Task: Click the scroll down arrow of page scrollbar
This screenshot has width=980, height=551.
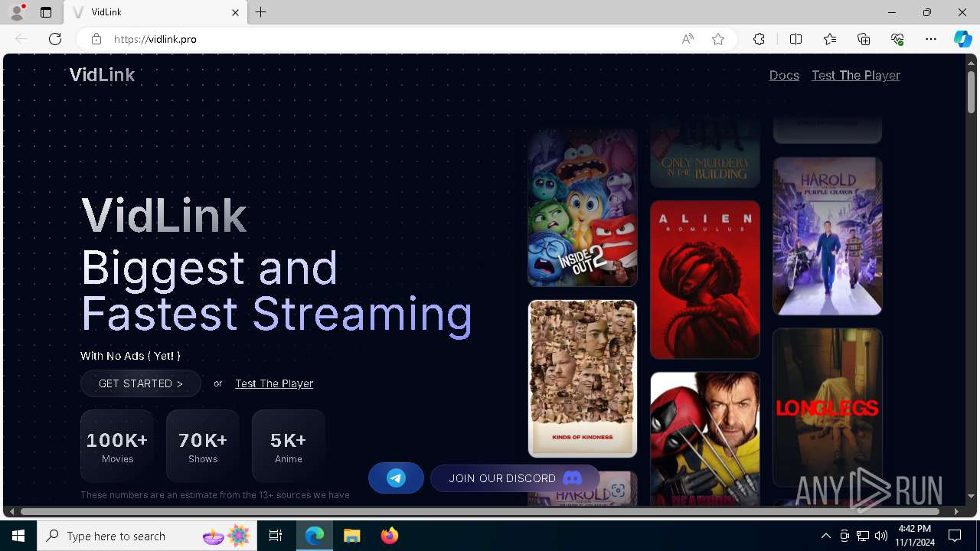Action: [x=971, y=497]
